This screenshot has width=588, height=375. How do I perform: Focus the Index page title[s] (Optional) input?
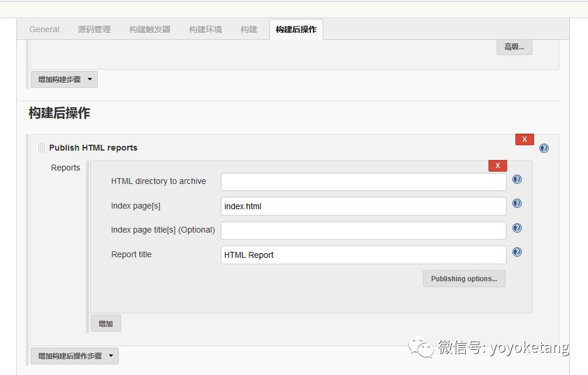point(363,231)
